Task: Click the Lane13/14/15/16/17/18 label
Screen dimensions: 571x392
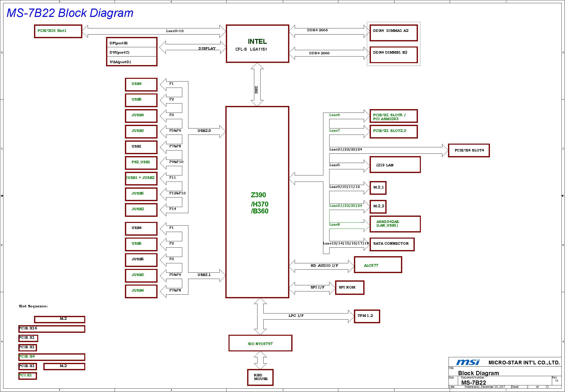Action: click(346, 243)
